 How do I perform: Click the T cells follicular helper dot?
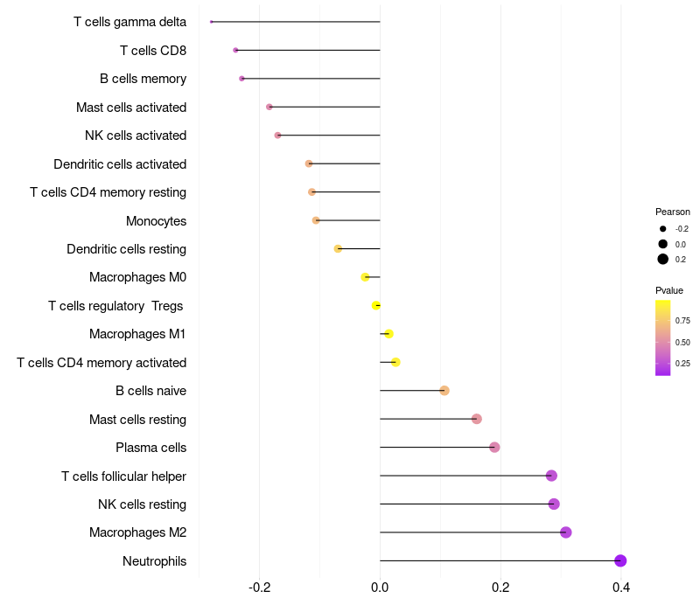click(x=551, y=476)
